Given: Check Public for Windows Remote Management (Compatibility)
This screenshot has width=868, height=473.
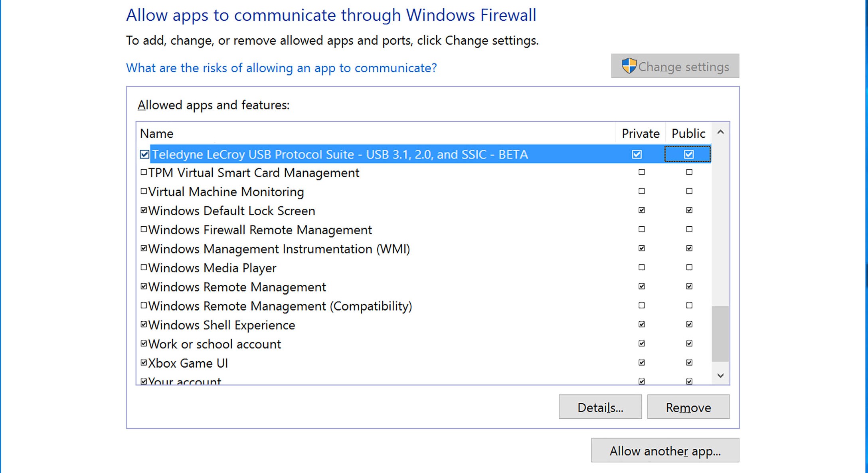Looking at the screenshot, I should coord(689,305).
